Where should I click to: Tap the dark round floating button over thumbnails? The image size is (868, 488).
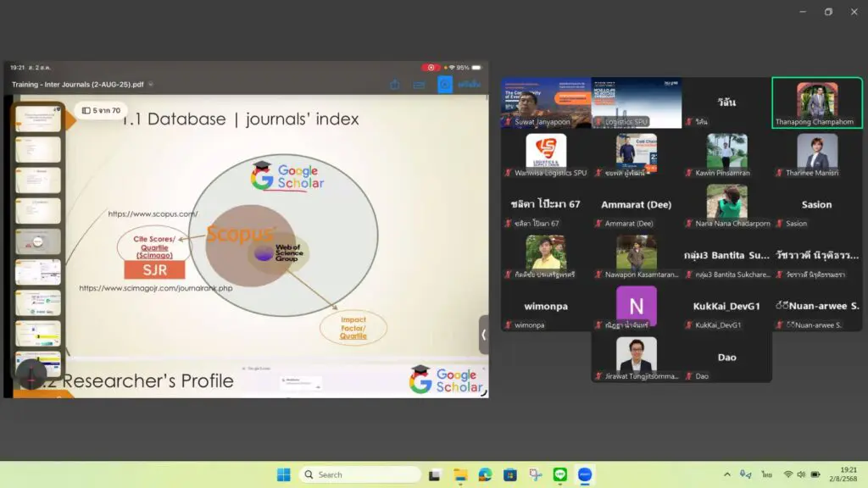(x=31, y=374)
